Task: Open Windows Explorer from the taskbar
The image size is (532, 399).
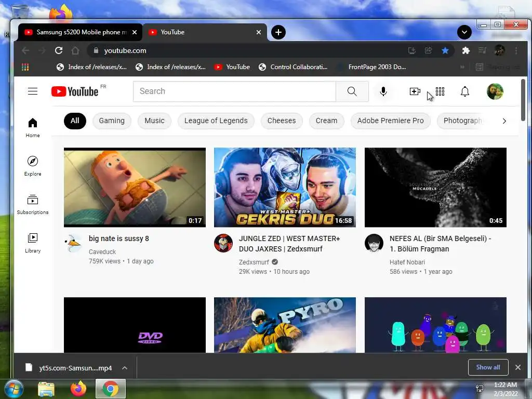Action: click(46, 389)
